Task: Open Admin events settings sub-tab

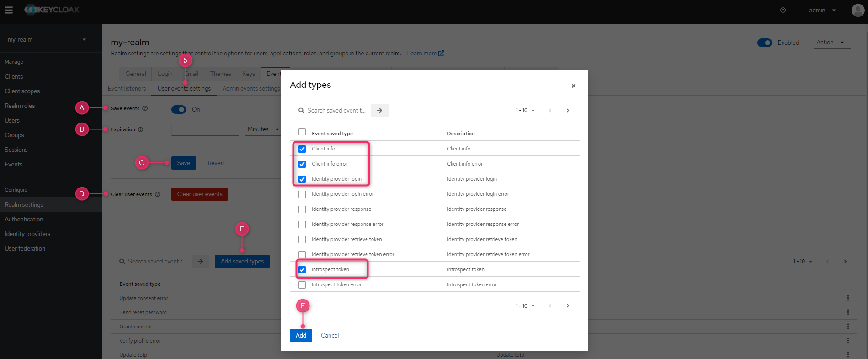Action: click(x=251, y=88)
